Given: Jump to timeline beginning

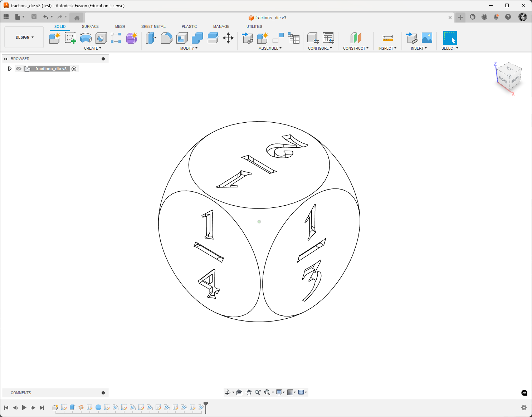Looking at the screenshot, I should pyautogui.click(x=6, y=408).
